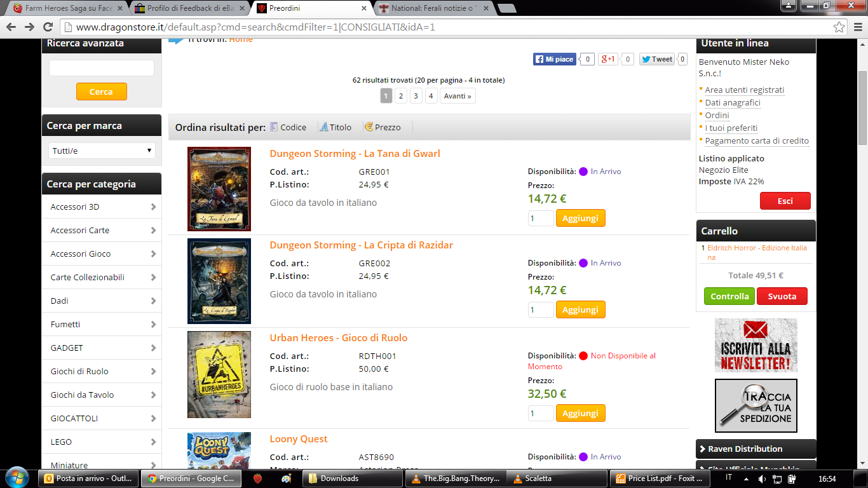Click quantity field for La Tana di Gwarl
The width and height of the screenshot is (868, 488).
click(x=541, y=219)
